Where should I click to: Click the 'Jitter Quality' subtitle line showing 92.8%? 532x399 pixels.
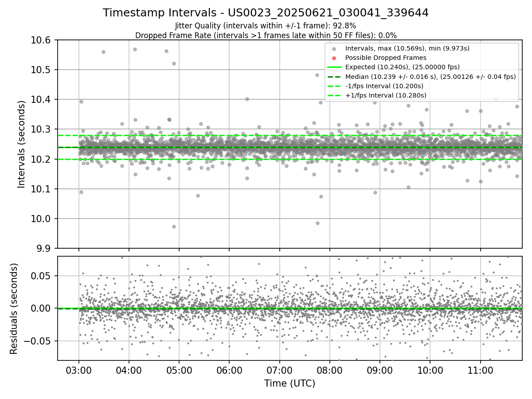point(266,26)
